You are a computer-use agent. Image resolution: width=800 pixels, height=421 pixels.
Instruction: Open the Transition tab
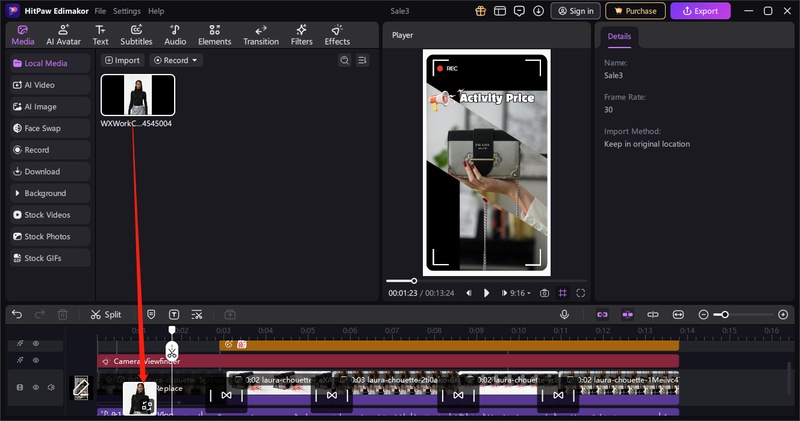(x=261, y=35)
